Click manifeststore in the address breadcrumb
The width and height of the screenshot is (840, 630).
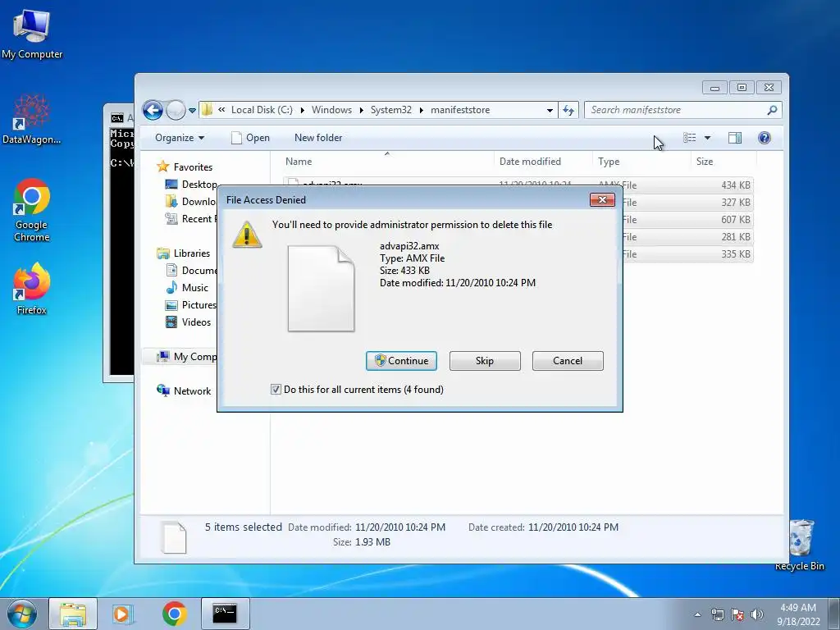(460, 110)
